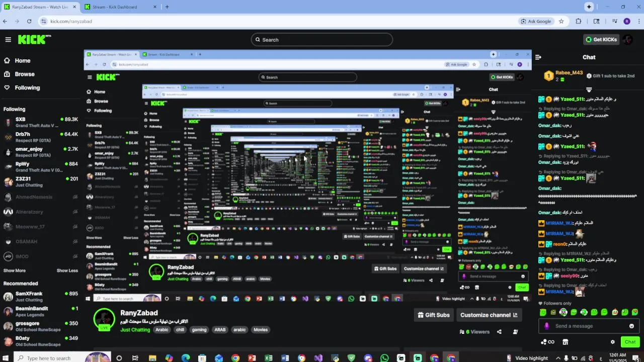Open Gemini sparkle button in title bar
This screenshot has width=644, height=362.
pos(589,7)
